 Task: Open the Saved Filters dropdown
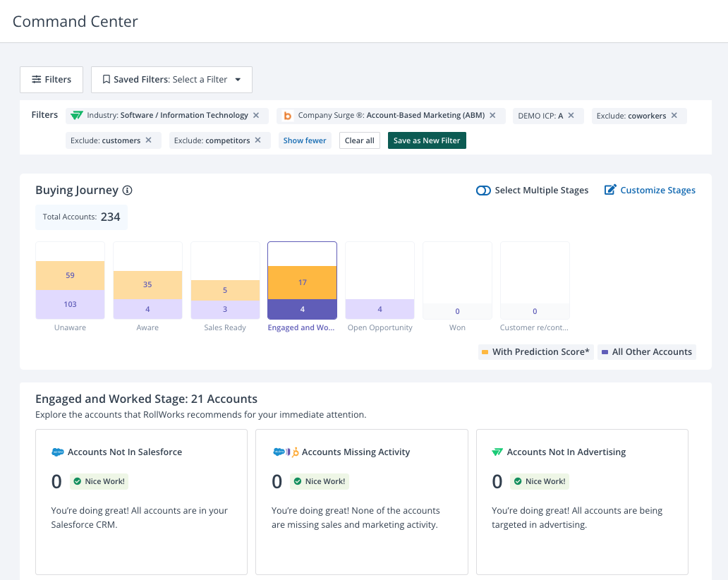171,80
